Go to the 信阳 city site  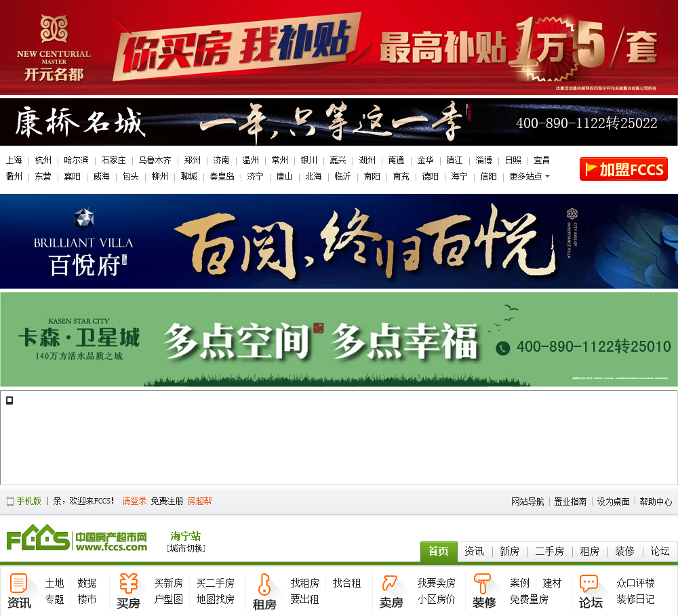point(488,176)
